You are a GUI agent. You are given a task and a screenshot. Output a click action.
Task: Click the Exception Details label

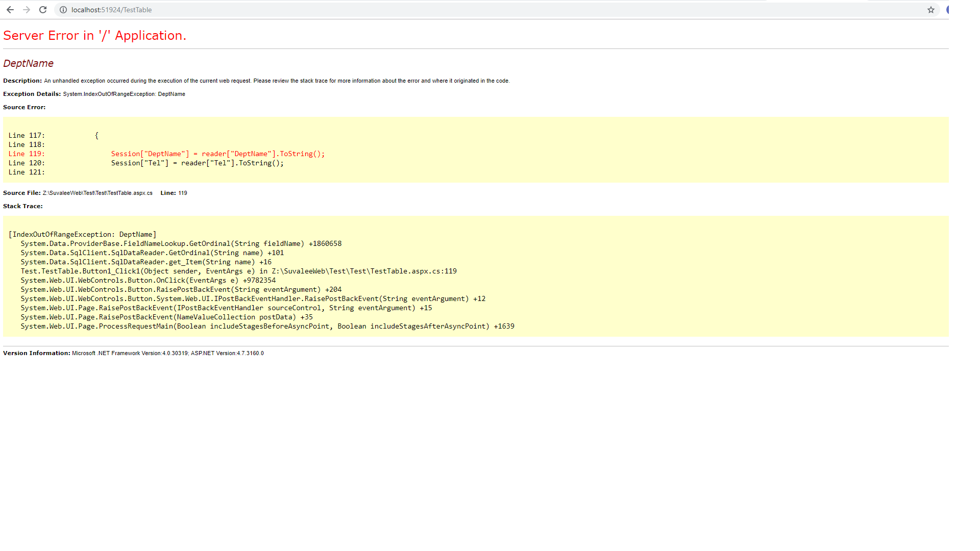(x=32, y=94)
